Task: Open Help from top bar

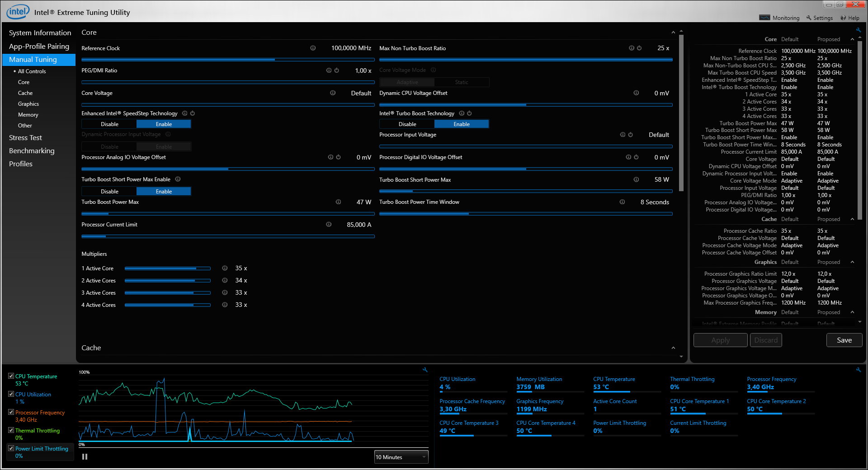Action: coord(850,18)
